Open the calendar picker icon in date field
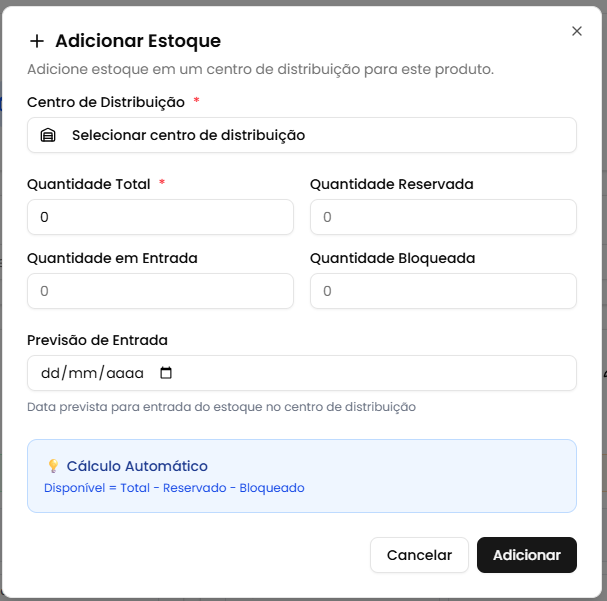 [166, 373]
